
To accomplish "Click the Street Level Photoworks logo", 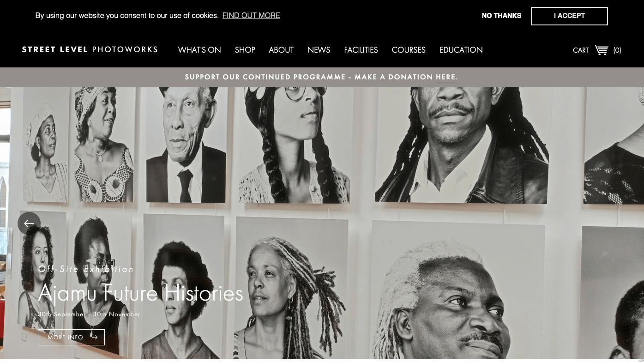I will (90, 49).
